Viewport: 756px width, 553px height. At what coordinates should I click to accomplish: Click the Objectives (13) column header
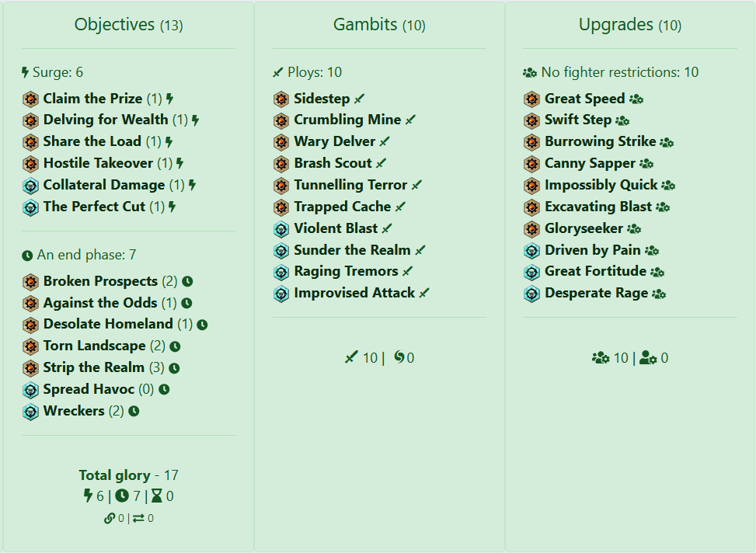pyautogui.click(x=128, y=25)
